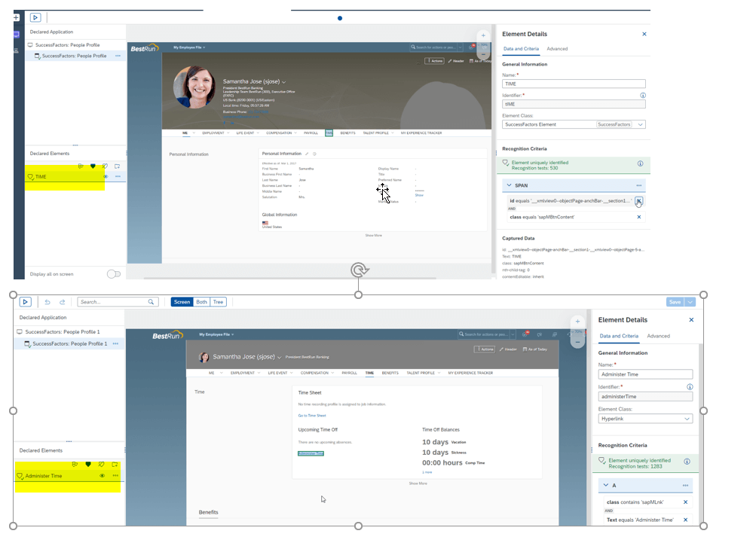Open more options for the Administer Time declared element
Viewport: 756px width, 546px height.
[116, 476]
